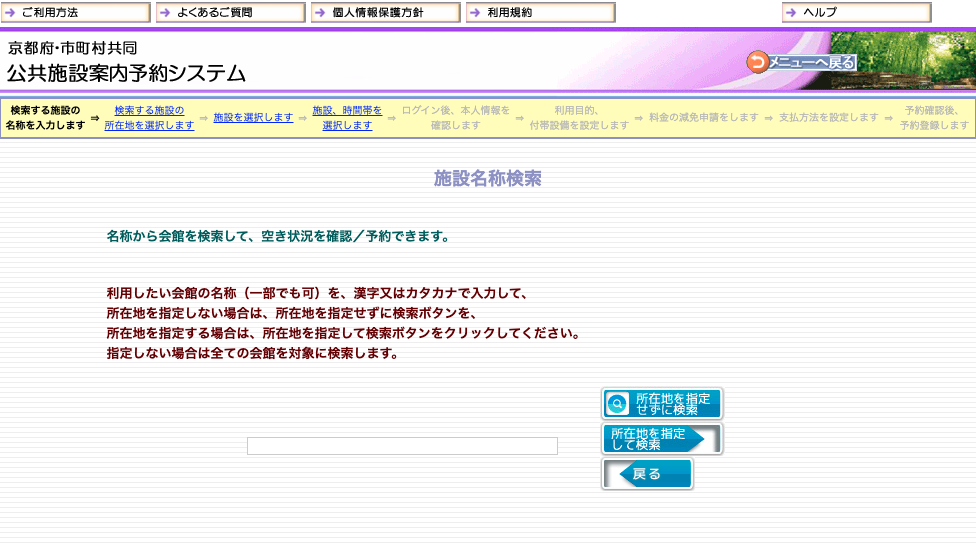This screenshot has height=547, width=976.
Task: Click the arrow icon on ご利用方法
Action: (x=11, y=12)
